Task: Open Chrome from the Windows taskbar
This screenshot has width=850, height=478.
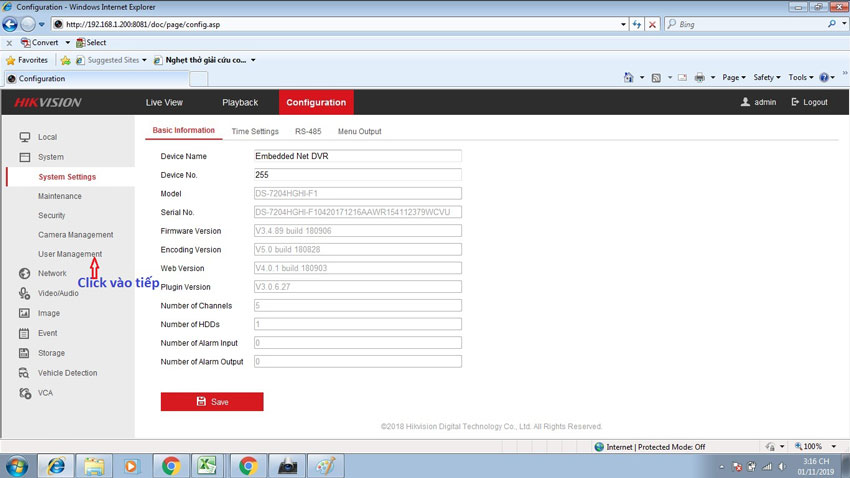Action: [x=171, y=466]
